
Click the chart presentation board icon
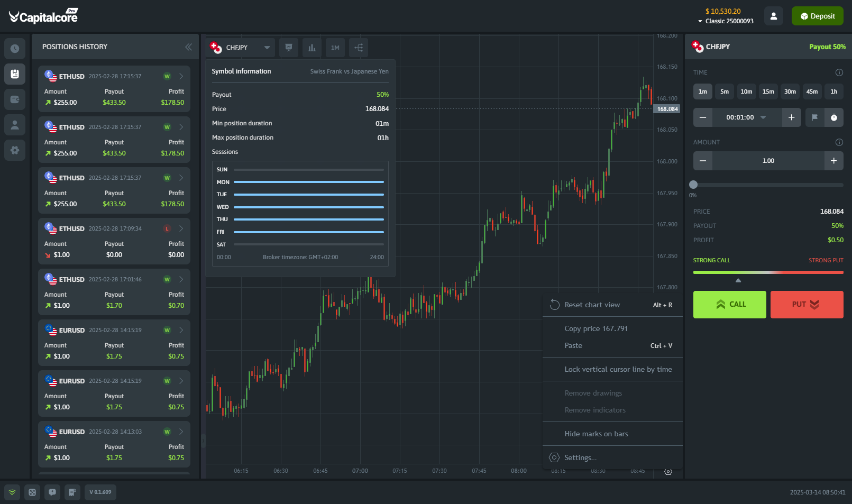click(289, 48)
